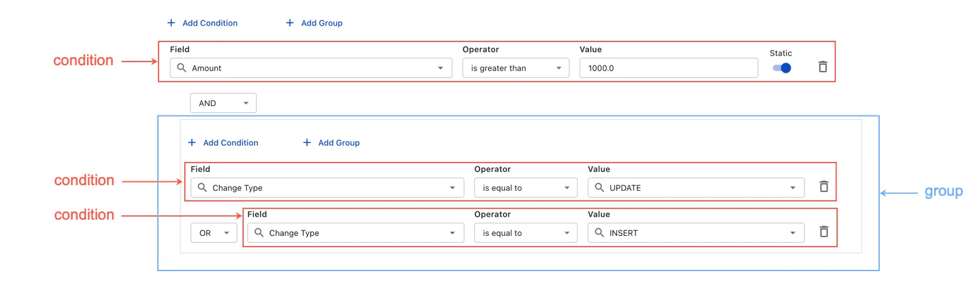Delete the INSERT condition with trash icon

click(x=824, y=232)
